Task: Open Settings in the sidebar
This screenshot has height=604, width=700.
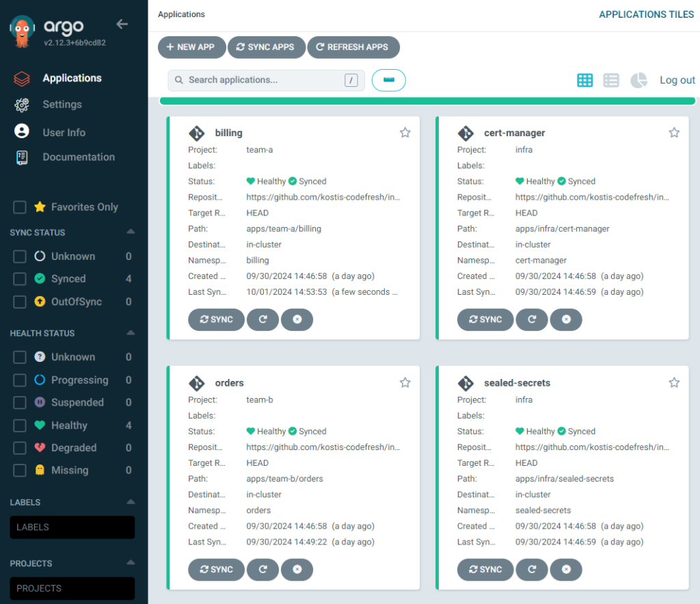Action: click(x=62, y=105)
